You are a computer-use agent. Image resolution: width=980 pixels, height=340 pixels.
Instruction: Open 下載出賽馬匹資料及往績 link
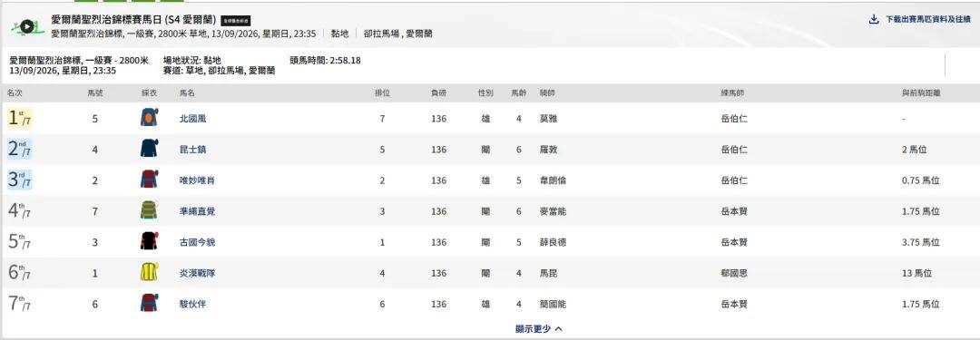(x=929, y=19)
